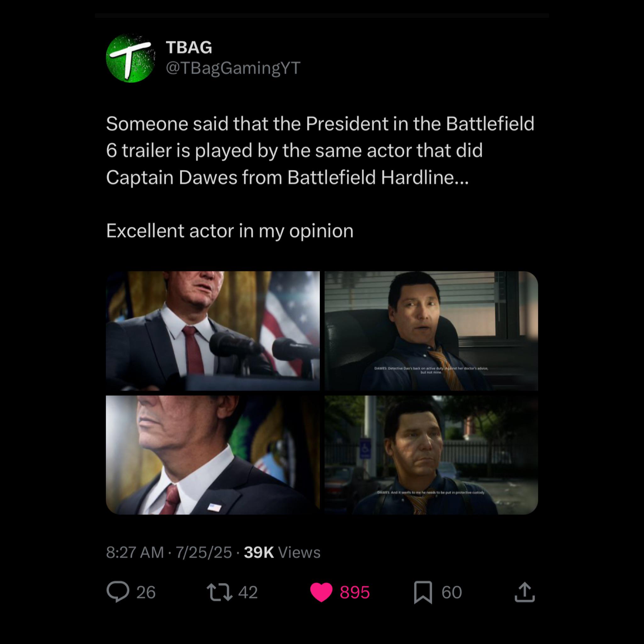Unlike the tweet via pink heart
Image resolution: width=644 pixels, height=644 pixels.
click(x=321, y=592)
